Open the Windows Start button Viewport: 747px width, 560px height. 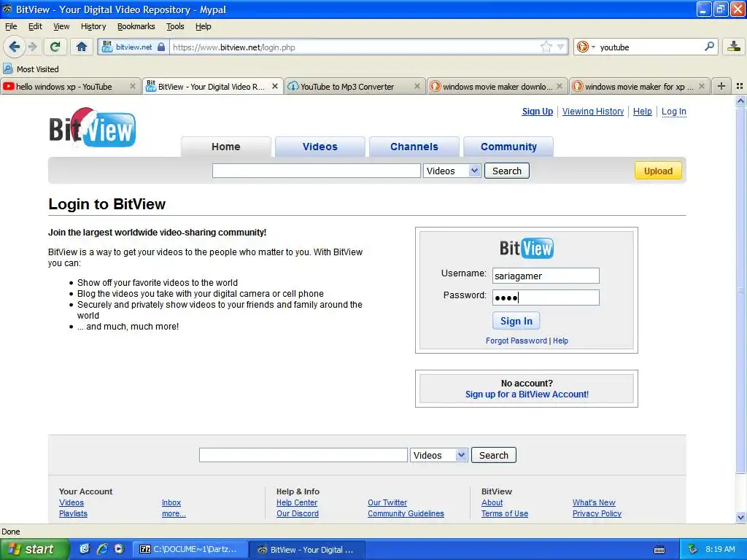pos(34,549)
